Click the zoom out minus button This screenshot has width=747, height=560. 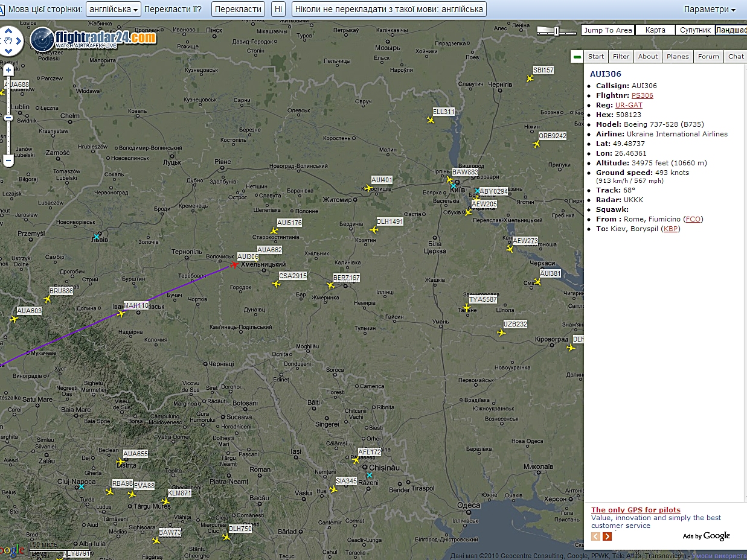click(8, 161)
